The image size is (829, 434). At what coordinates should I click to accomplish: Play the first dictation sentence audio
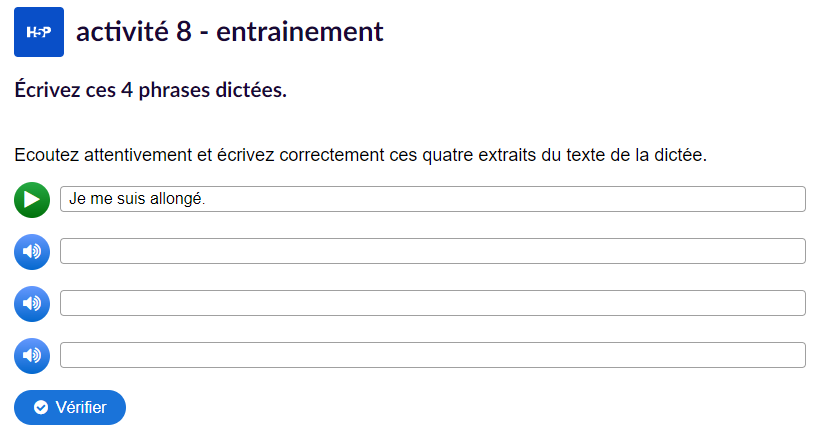pyautogui.click(x=32, y=200)
